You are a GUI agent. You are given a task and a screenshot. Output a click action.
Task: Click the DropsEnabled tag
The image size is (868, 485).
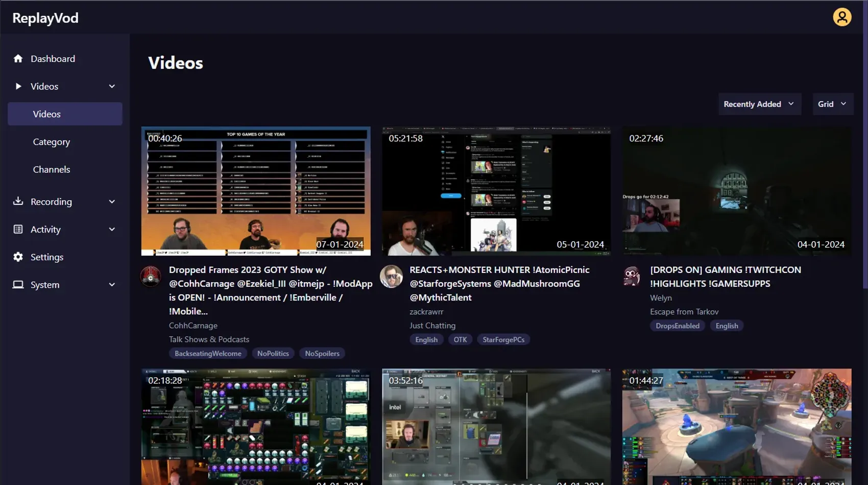pyautogui.click(x=677, y=326)
